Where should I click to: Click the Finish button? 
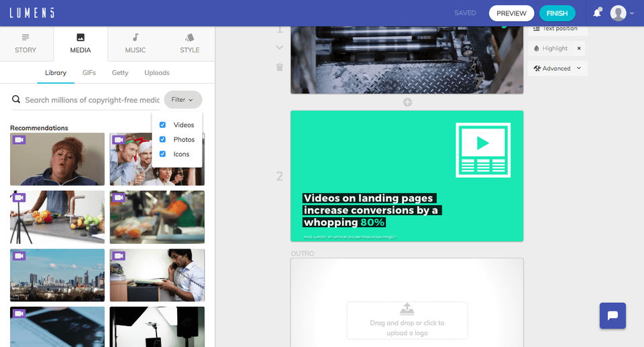(557, 13)
